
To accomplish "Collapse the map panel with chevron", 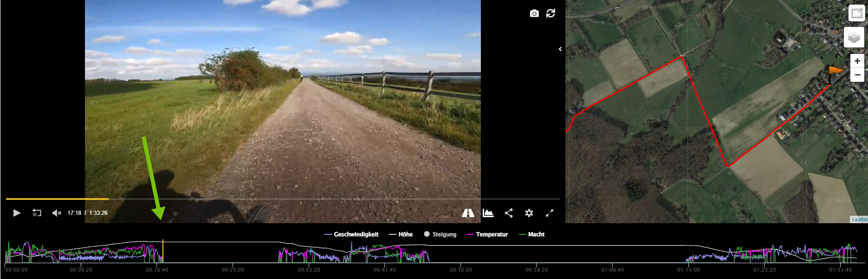I will [x=560, y=49].
